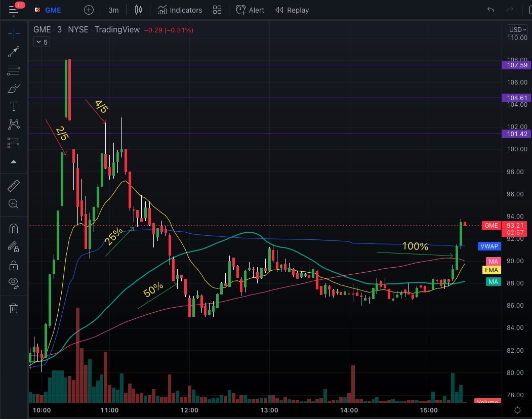Select the 2/5 text annotation
This screenshot has width=532, height=419.
click(62, 133)
